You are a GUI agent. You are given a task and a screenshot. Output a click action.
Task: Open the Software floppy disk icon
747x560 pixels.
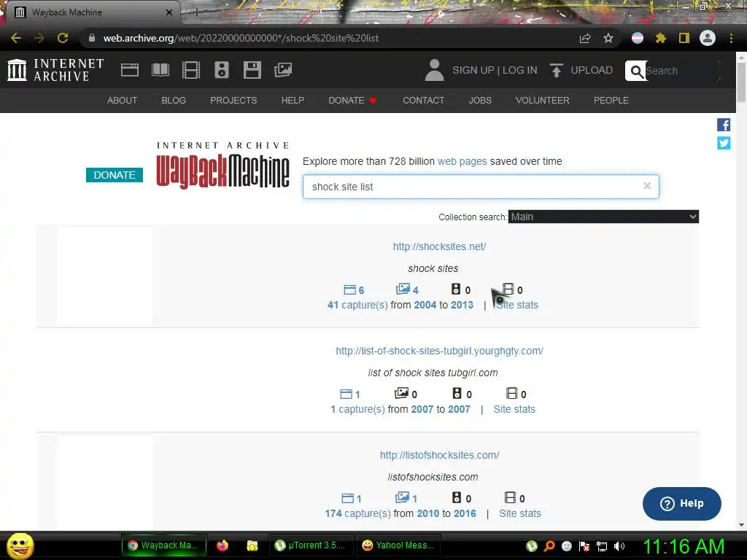252,70
